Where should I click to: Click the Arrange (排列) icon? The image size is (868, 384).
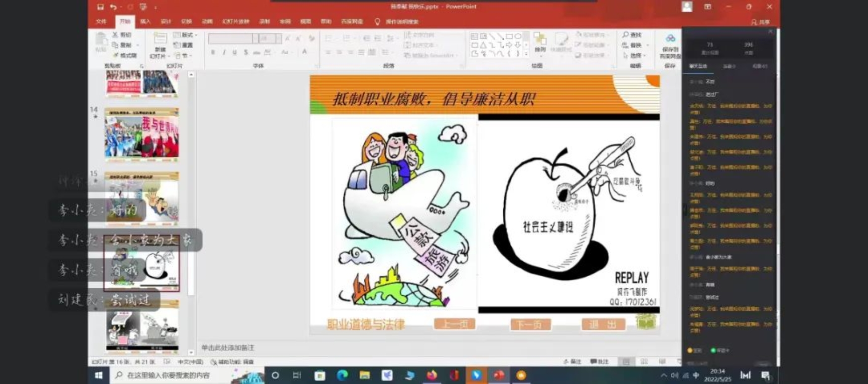click(540, 39)
